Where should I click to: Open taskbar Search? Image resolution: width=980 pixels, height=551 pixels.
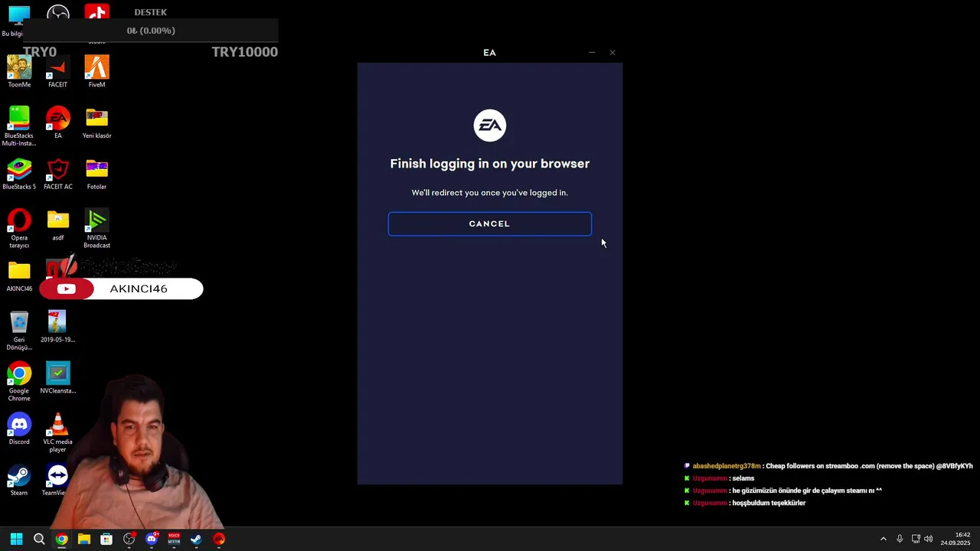click(39, 539)
